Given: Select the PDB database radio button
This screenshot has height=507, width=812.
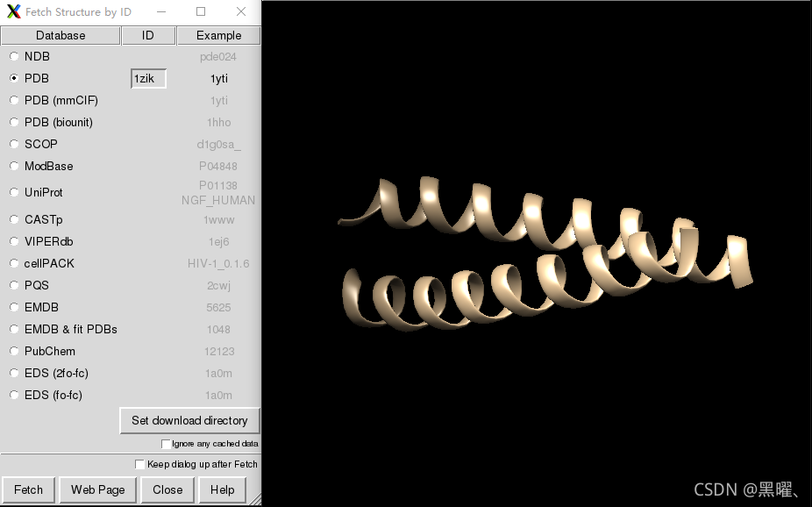Looking at the screenshot, I should pyautogui.click(x=14, y=78).
